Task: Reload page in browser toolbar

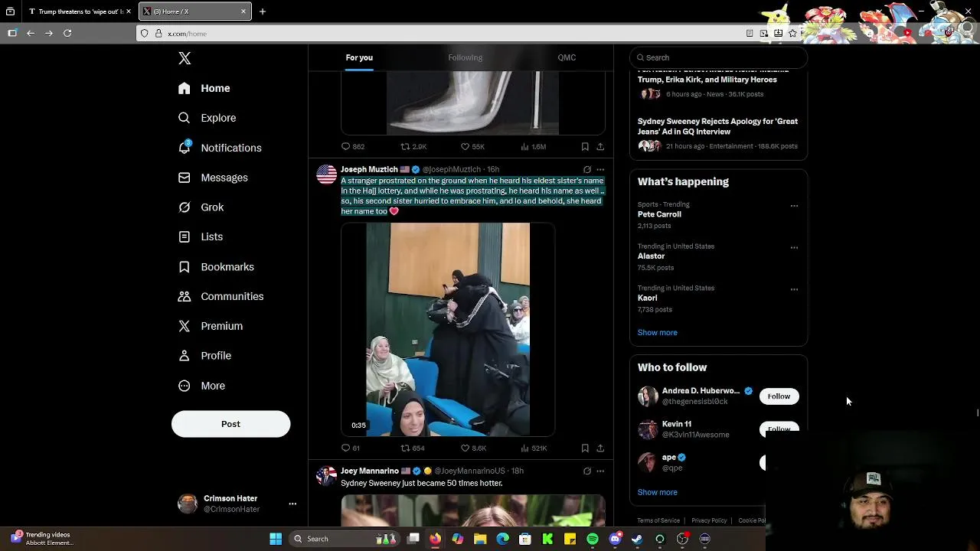Action: [x=67, y=33]
